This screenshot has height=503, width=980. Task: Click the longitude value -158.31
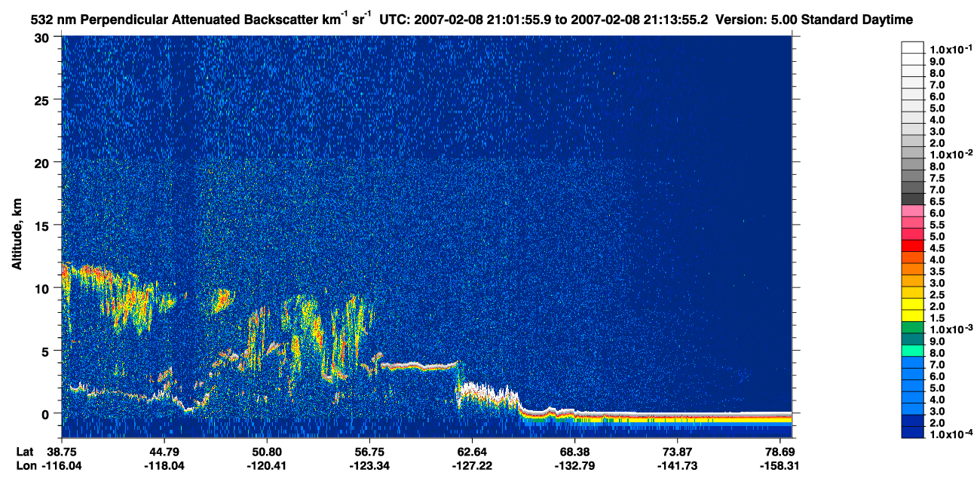pos(780,465)
